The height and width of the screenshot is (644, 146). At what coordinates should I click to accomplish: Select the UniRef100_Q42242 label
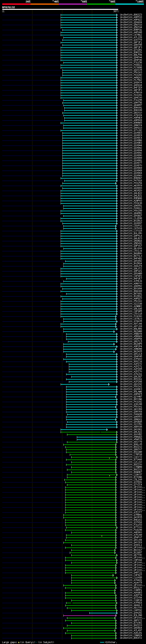click(x=131, y=384)
